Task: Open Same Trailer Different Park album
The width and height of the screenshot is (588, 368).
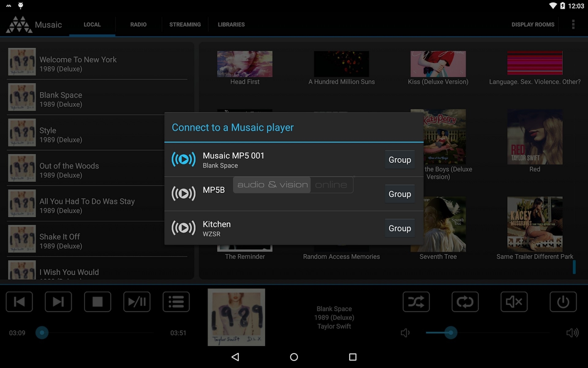Action: [535, 224]
